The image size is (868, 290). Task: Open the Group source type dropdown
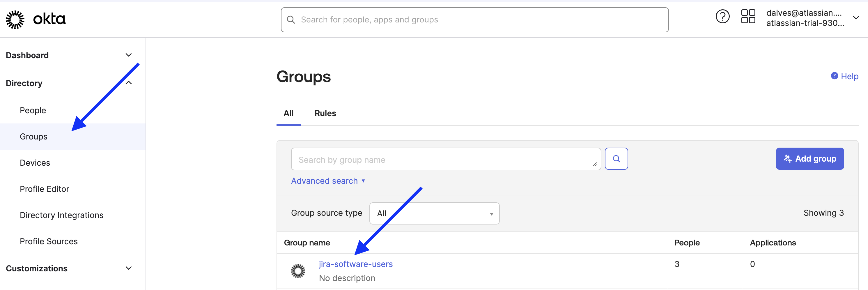(x=434, y=213)
